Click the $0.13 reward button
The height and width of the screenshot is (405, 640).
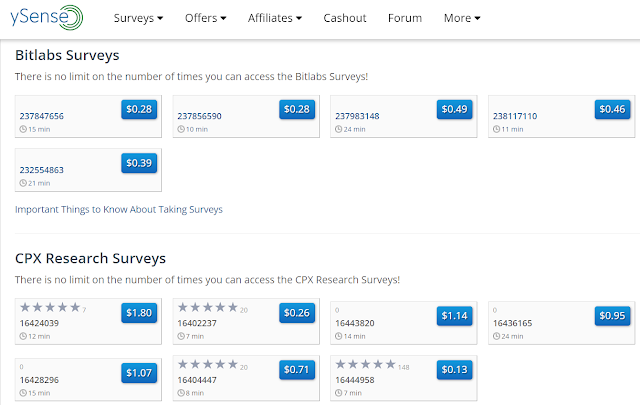click(454, 369)
